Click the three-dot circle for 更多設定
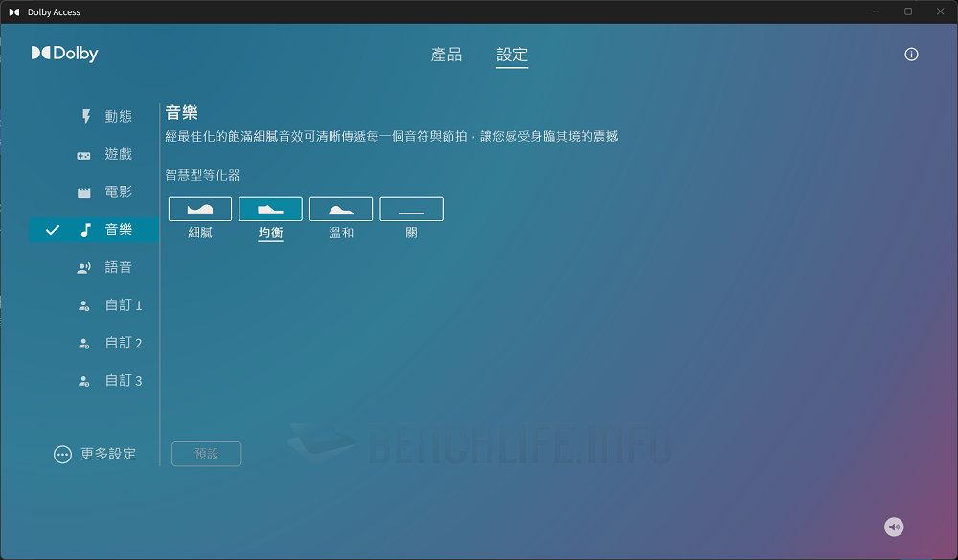The width and height of the screenshot is (958, 560). (x=62, y=455)
